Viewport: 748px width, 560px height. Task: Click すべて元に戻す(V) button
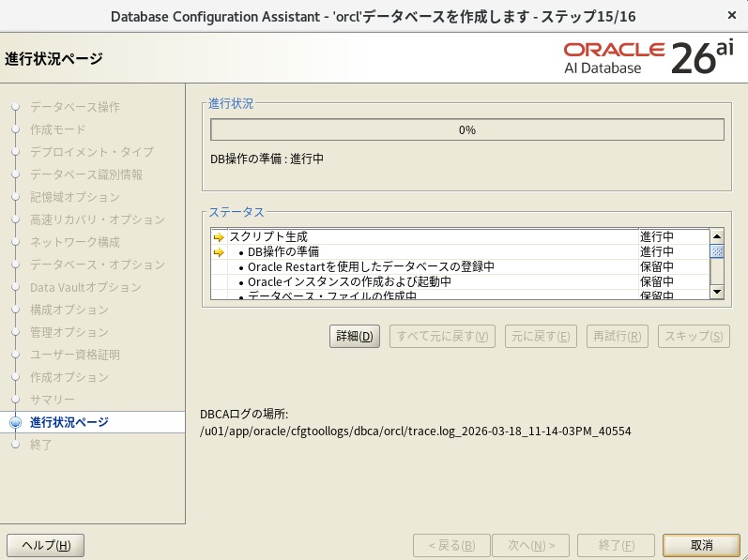(442, 337)
